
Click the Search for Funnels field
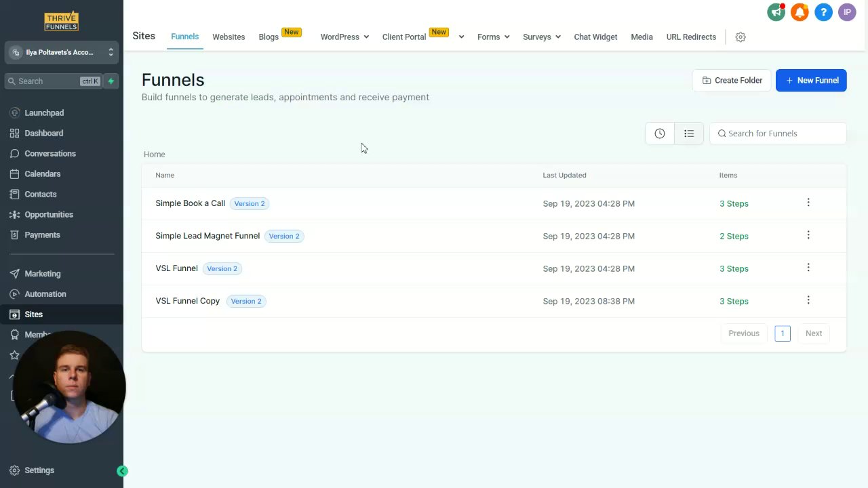click(x=778, y=134)
